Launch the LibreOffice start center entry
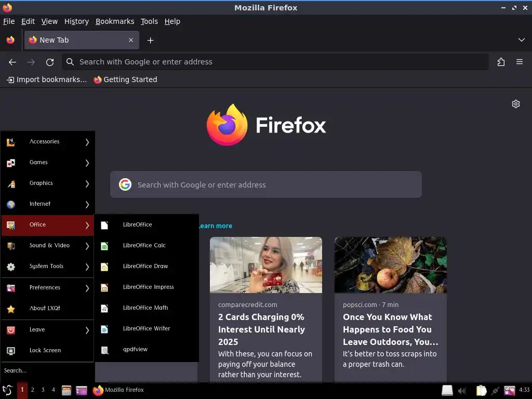This screenshot has width=532, height=399. [x=146, y=224]
